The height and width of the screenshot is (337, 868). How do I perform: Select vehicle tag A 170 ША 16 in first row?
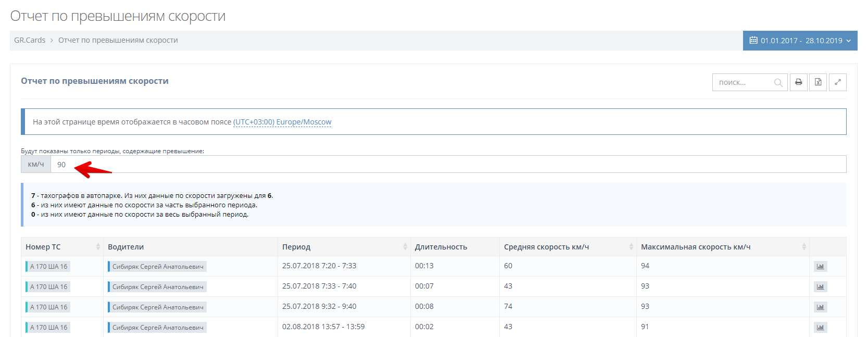pyautogui.click(x=48, y=267)
